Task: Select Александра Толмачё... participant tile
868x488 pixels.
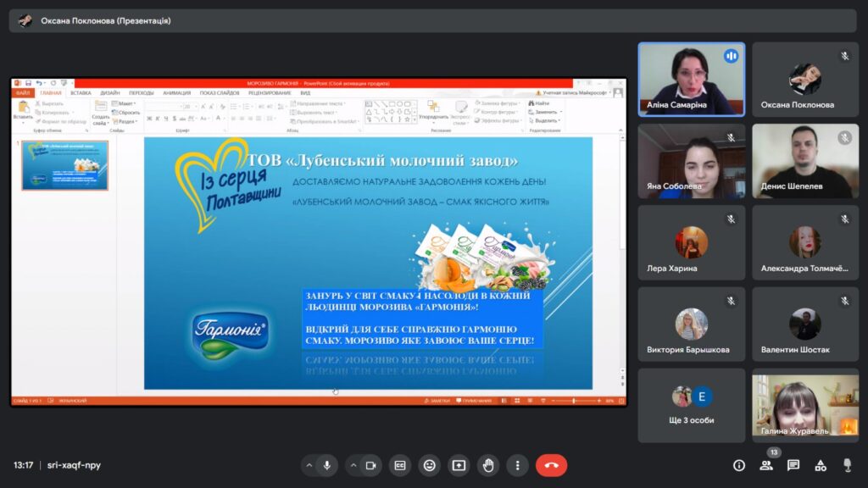Action: click(805, 242)
